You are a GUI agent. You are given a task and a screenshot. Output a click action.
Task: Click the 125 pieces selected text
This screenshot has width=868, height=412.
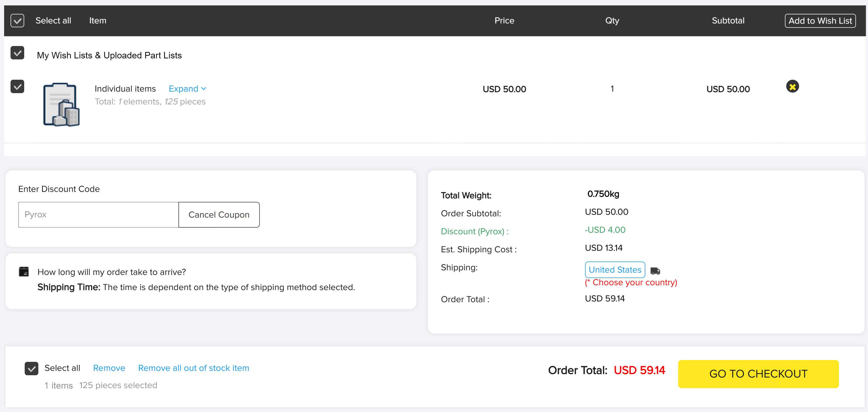(118, 385)
